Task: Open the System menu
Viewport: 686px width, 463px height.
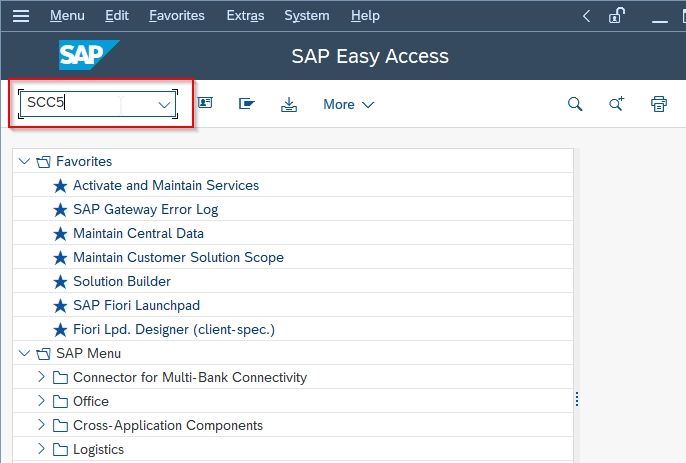Action: point(307,16)
